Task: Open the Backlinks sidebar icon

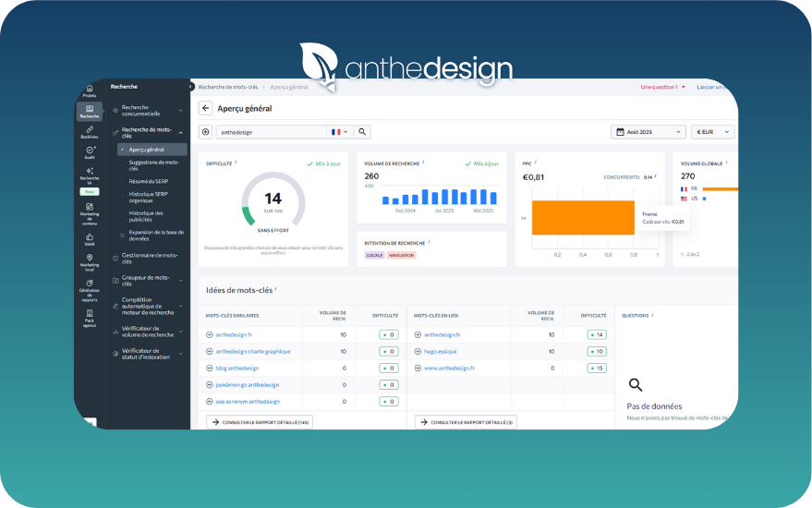Action: point(90,132)
